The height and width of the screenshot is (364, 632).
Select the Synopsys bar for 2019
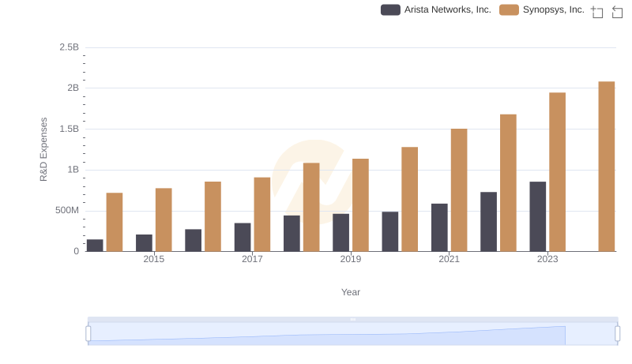pyautogui.click(x=360, y=205)
